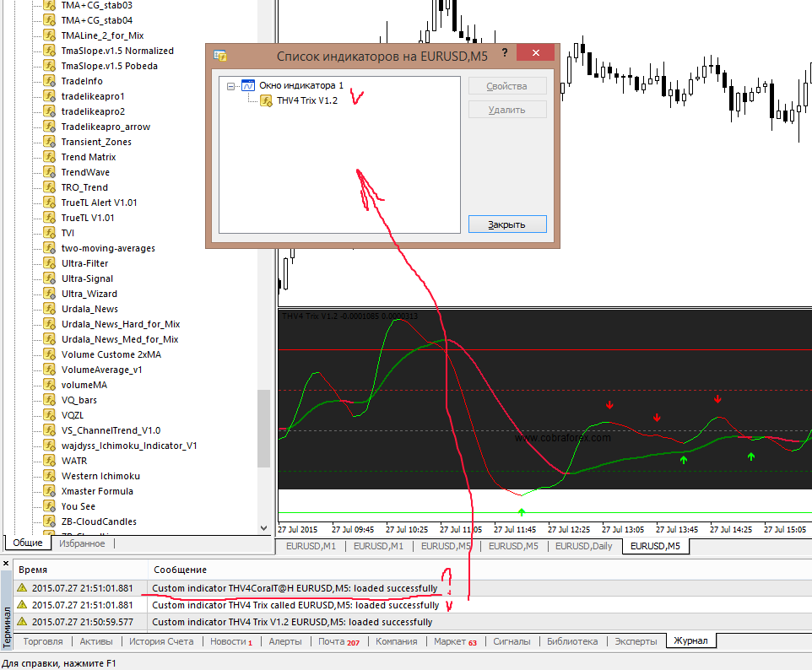Open the Журнал terminal tab
The height and width of the screenshot is (670, 812).
690,640
